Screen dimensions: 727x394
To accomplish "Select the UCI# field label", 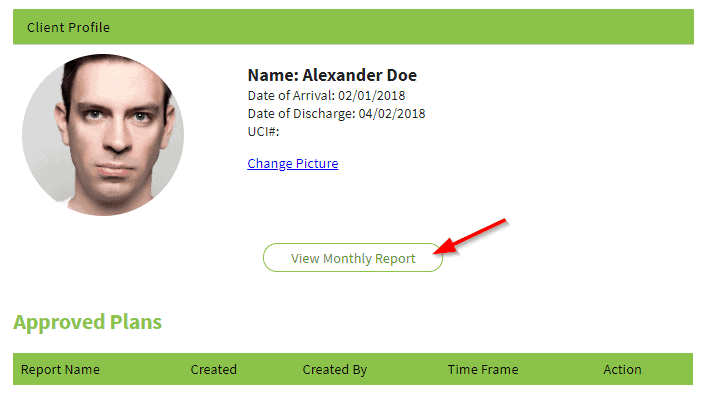I will (263, 132).
